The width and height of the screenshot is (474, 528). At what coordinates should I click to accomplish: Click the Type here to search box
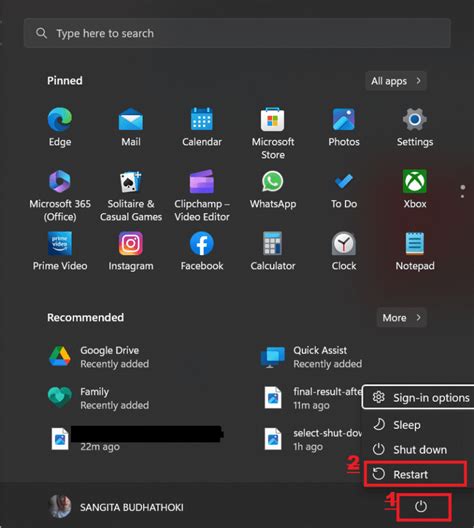(x=237, y=33)
